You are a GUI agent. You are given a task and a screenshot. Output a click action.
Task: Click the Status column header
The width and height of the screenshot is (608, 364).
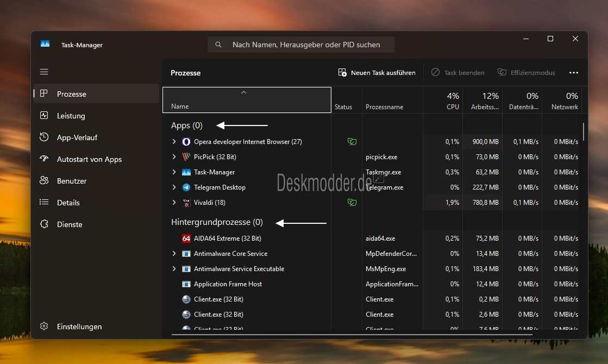(347, 101)
